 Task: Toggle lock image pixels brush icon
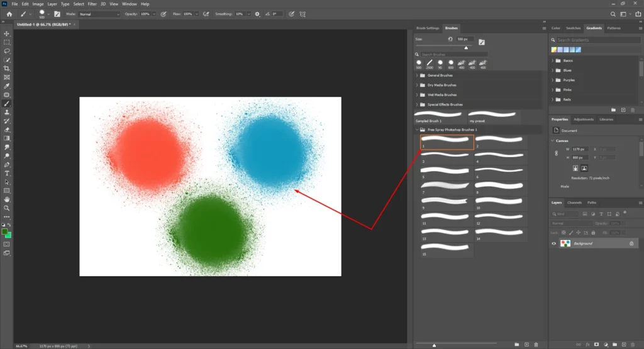(x=571, y=233)
